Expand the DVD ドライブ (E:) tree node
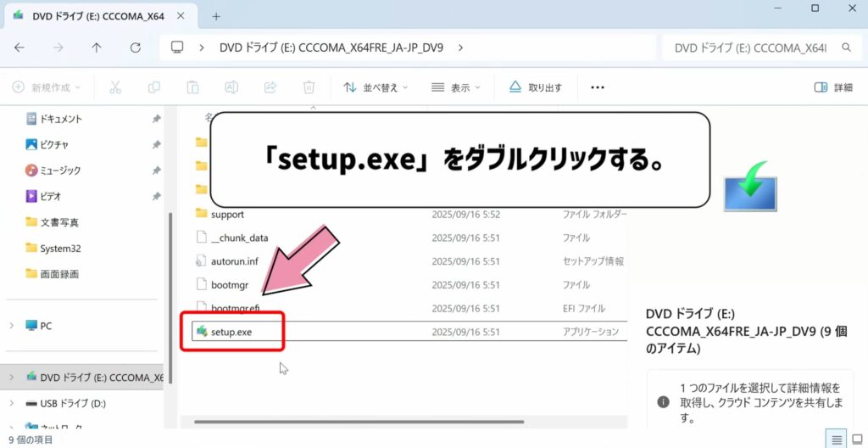This screenshot has width=868, height=448. (x=12, y=378)
